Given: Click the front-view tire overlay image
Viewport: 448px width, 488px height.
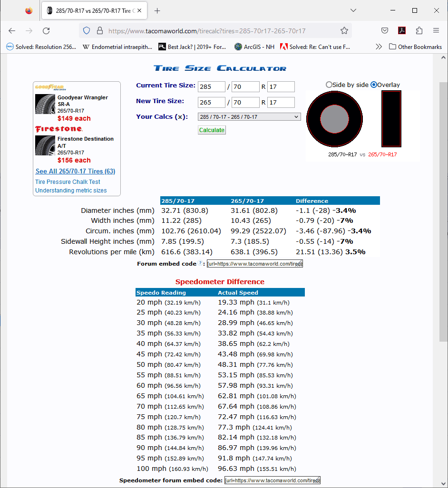Looking at the screenshot, I should 335,119.
